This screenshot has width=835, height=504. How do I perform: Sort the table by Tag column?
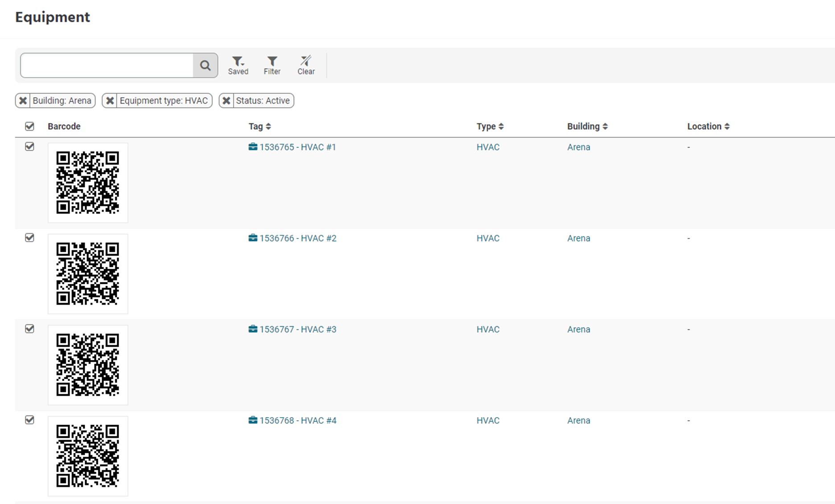259,127
